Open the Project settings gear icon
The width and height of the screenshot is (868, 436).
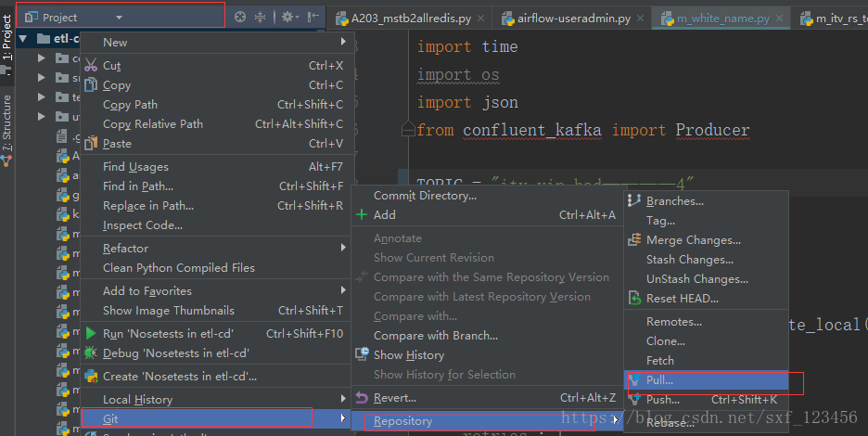click(x=289, y=18)
